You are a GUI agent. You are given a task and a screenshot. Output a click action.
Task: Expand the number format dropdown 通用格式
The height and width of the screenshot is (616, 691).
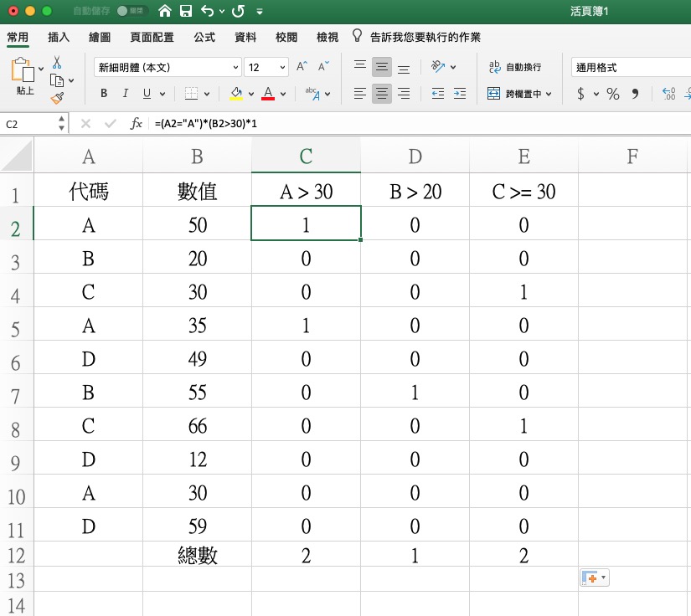[628, 67]
